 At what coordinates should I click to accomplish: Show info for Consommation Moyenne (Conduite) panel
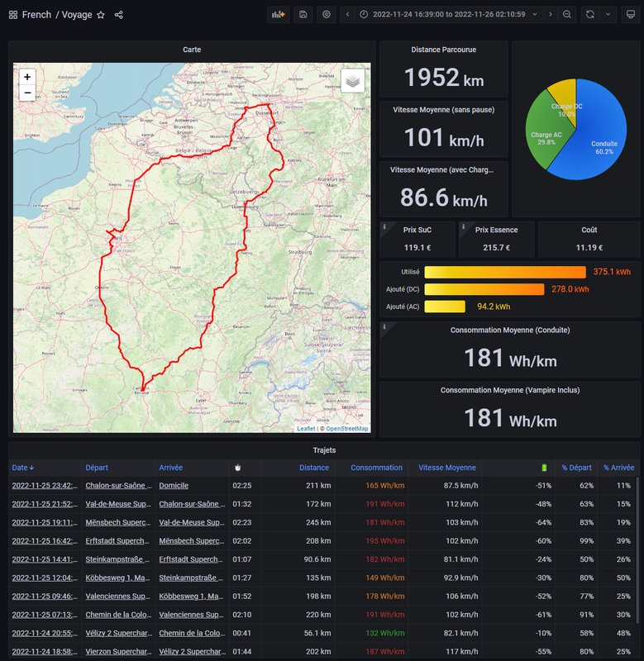click(384, 326)
